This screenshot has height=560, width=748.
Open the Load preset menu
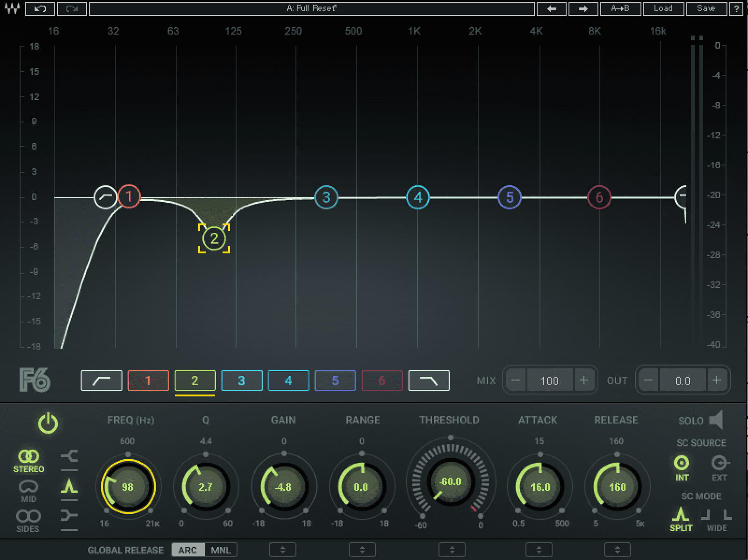663,8
